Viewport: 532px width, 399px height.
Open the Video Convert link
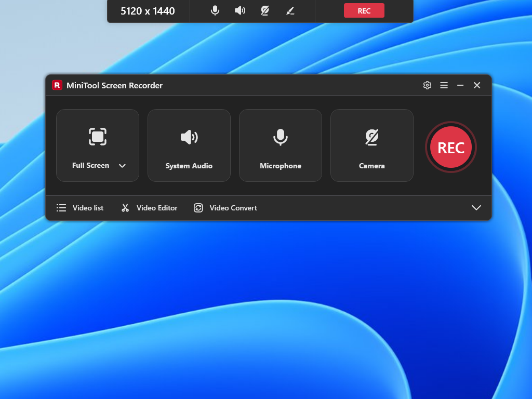coord(233,208)
